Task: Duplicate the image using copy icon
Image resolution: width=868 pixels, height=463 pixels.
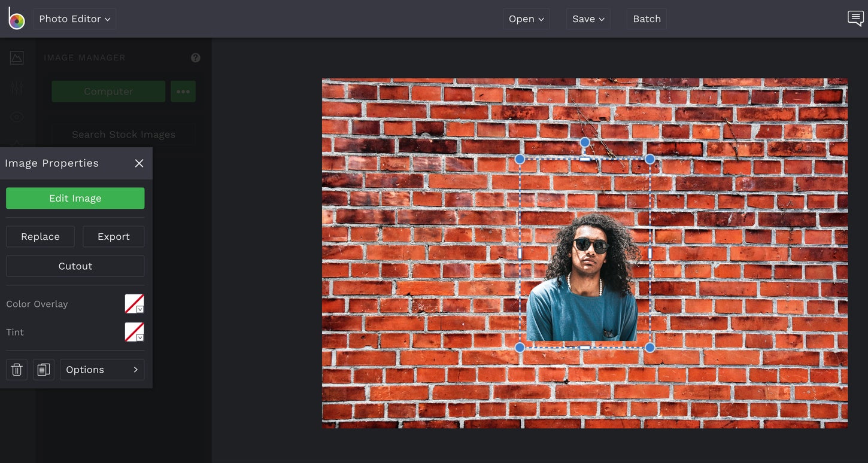Action: (43, 369)
